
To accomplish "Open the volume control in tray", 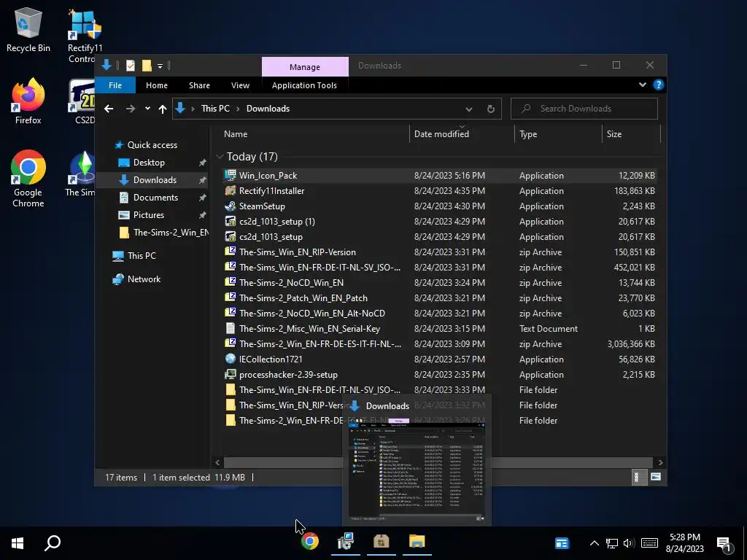I will click(x=629, y=542).
